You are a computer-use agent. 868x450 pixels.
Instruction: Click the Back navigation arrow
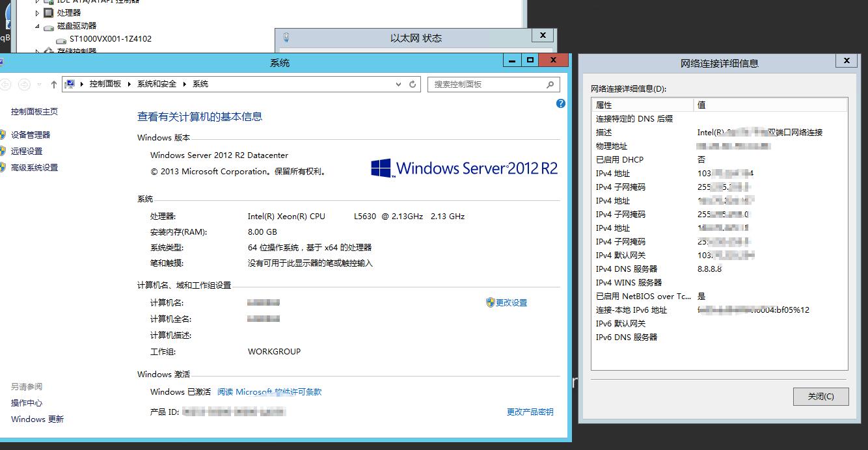coord(7,84)
